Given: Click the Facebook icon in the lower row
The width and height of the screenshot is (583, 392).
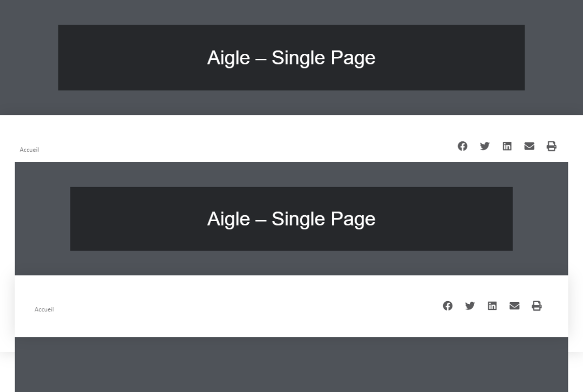Looking at the screenshot, I should point(447,306).
